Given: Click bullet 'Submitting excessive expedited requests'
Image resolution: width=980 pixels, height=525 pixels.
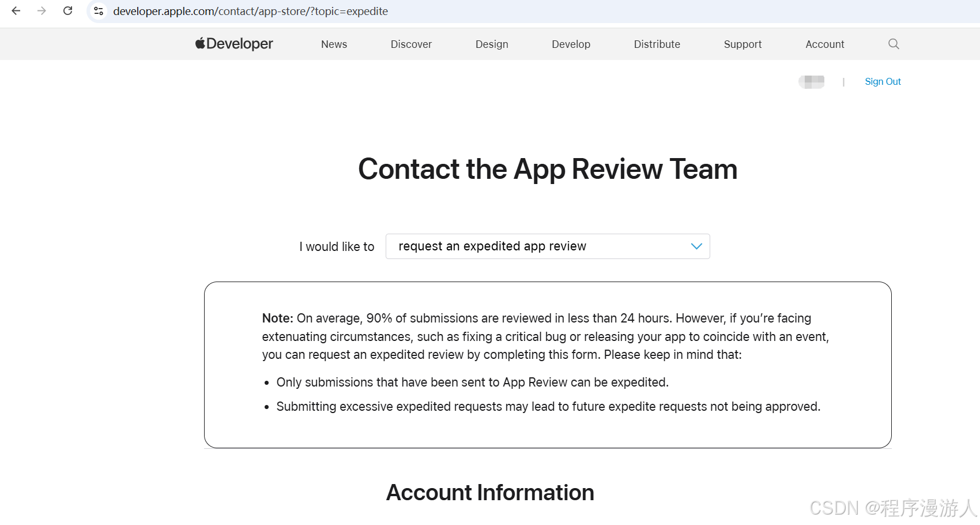Looking at the screenshot, I should point(548,407).
